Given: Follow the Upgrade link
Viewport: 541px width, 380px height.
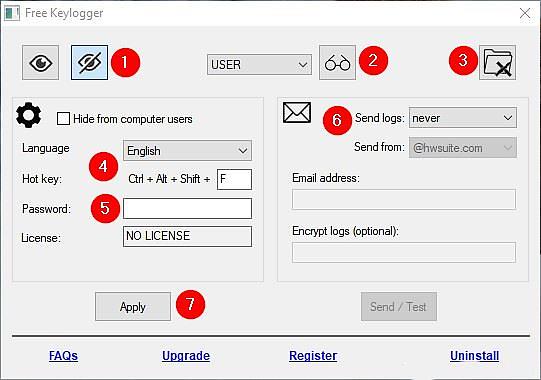Looking at the screenshot, I should (x=186, y=355).
